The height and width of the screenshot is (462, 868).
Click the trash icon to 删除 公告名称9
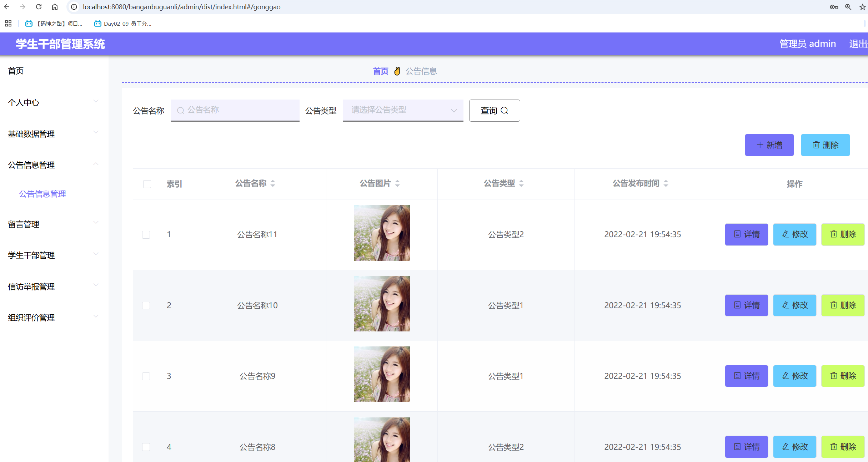(x=833, y=376)
